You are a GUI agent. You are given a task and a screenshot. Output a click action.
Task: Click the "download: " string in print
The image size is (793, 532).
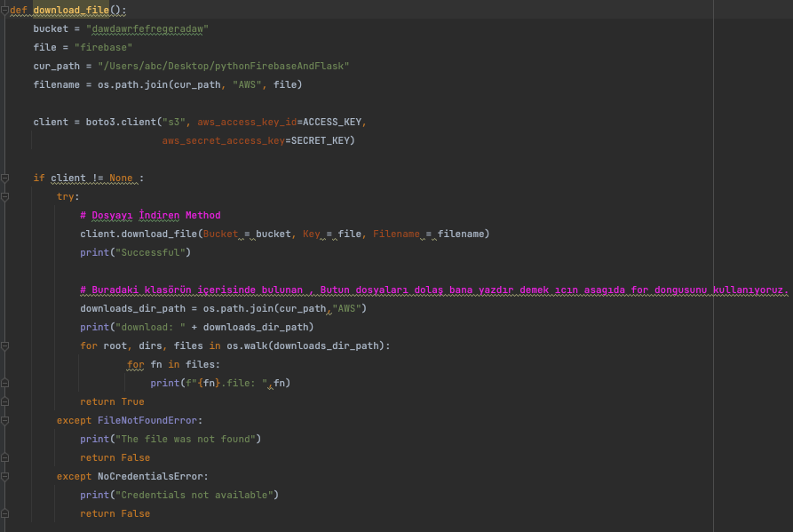click(150, 327)
